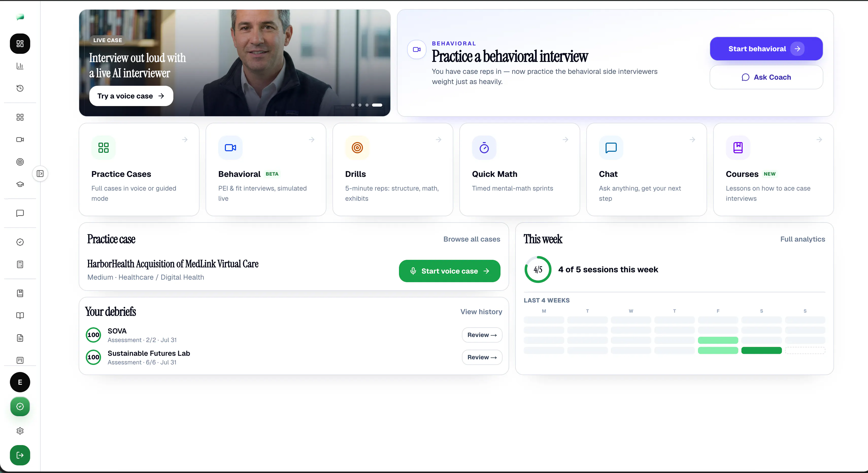Expand the sidebar with panel toggle
Viewport: 868px width, 473px height.
coord(40,174)
